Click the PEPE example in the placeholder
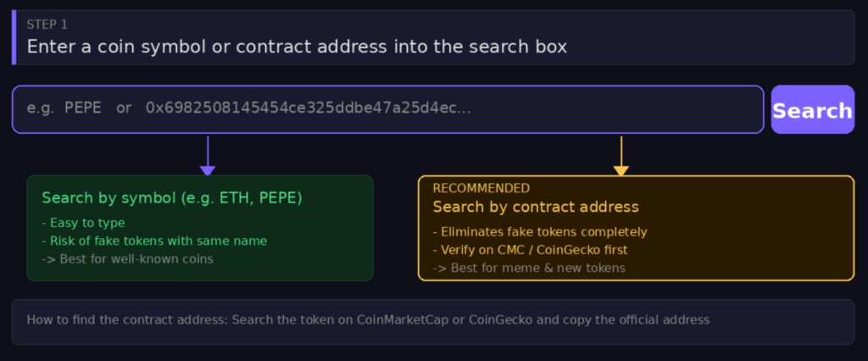Viewport: 868px width, 361px height. click(x=83, y=108)
